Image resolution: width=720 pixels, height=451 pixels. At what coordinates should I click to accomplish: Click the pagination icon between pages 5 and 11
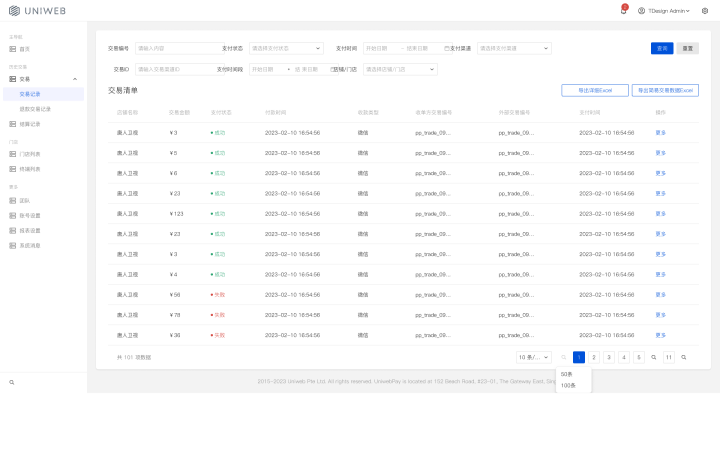click(654, 357)
